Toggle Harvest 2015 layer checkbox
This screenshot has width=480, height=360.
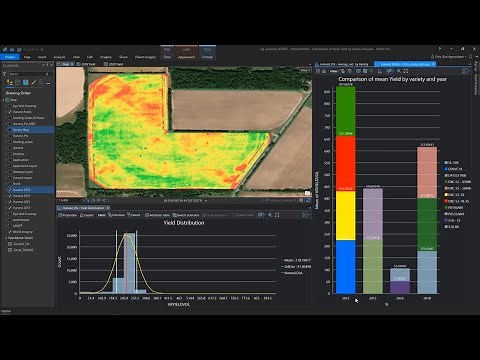coord(10,202)
